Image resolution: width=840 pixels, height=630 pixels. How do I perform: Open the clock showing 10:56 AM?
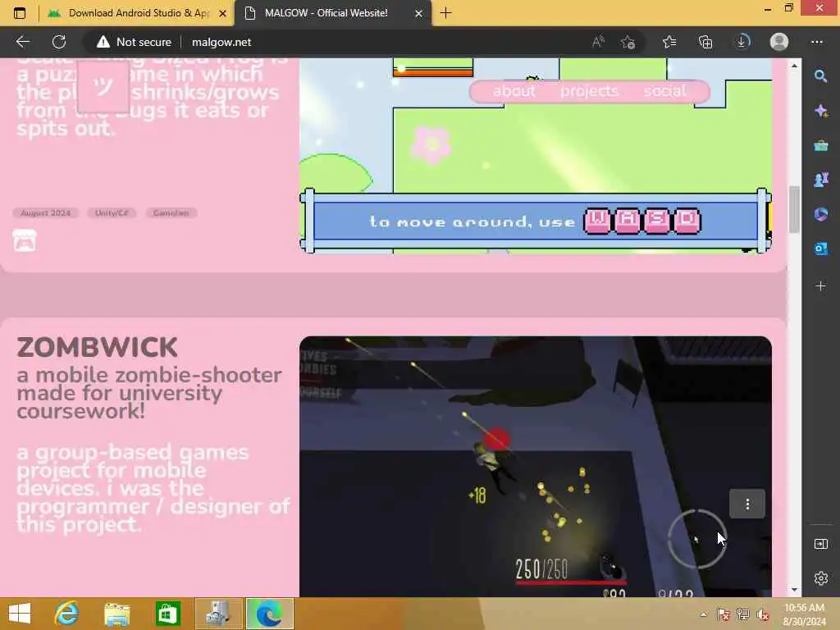(x=804, y=614)
